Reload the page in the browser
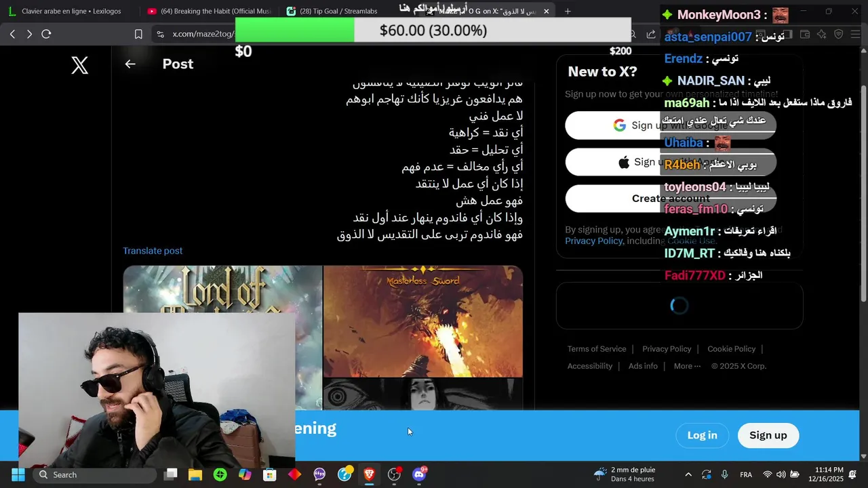The image size is (868, 488). click(46, 34)
